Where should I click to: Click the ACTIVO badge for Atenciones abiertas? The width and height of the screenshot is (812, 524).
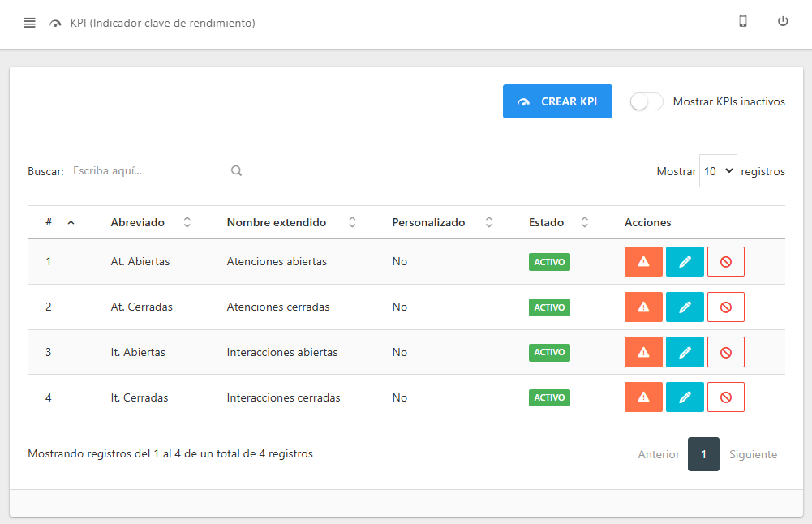click(x=549, y=261)
